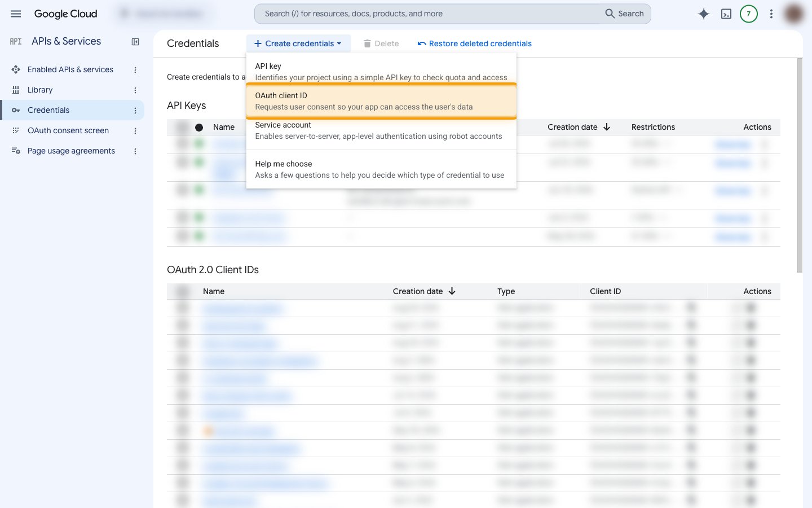Click the black status dot in API Keys header

[199, 128]
